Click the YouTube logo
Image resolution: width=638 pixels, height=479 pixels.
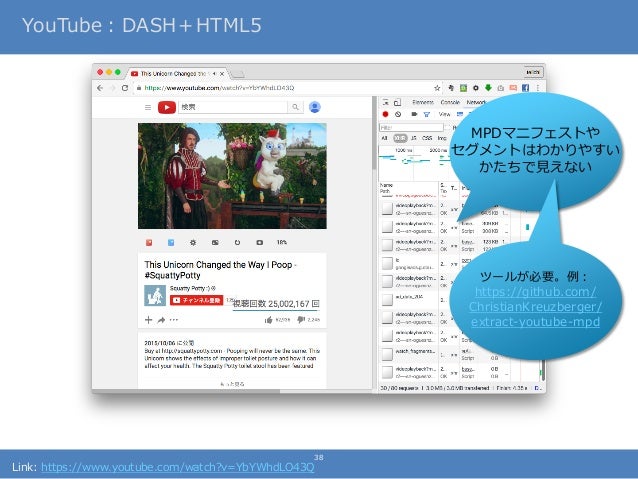[x=167, y=107]
